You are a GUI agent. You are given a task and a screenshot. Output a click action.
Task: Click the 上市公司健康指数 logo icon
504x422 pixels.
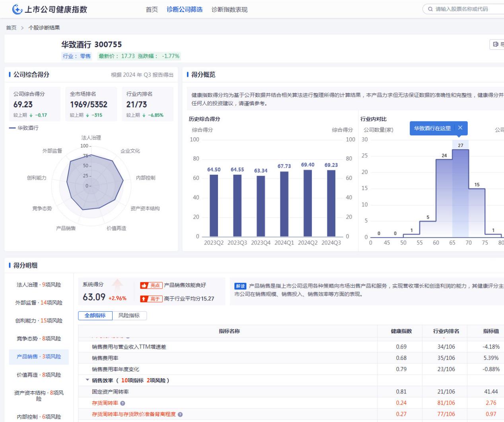click(18, 9)
